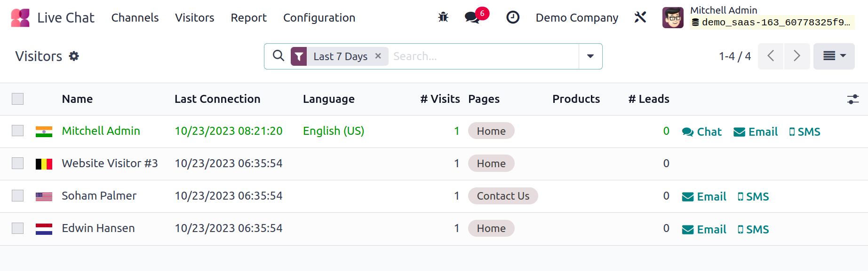Check the Mitchell Admin row checkbox

(x=18, y=131)
